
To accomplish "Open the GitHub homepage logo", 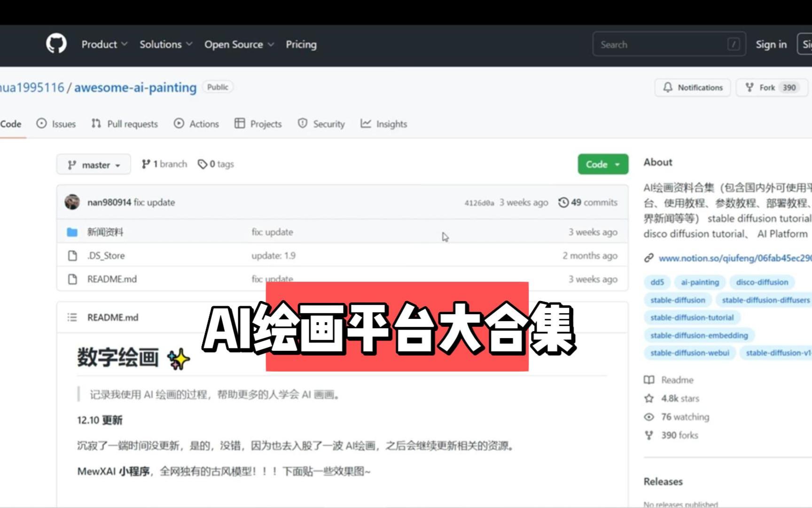I will (56, 44).
